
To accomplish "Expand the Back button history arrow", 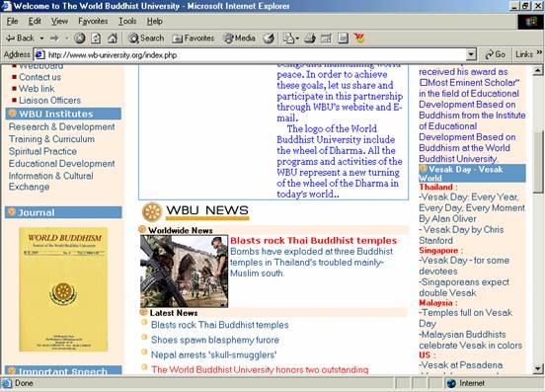I will 41,39.
